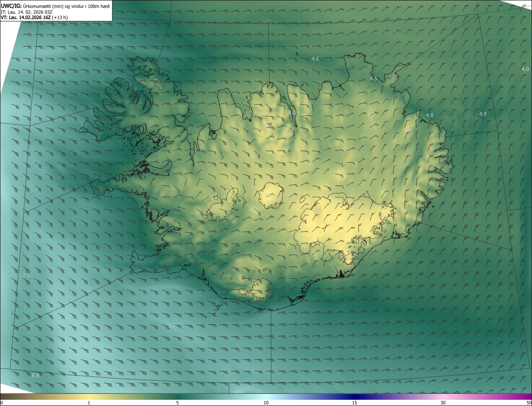Click the 5 tick label on the color scale
Image resolution: width=532 pixels, height=406 pixels.
pos(177,403)
